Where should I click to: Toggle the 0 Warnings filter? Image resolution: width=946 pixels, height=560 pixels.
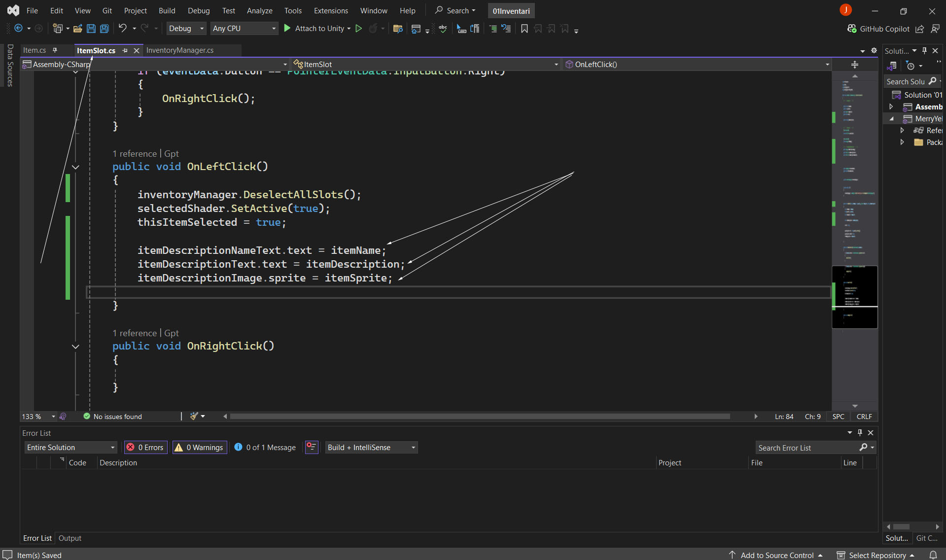pyautogui.click(x=200, y=447)
